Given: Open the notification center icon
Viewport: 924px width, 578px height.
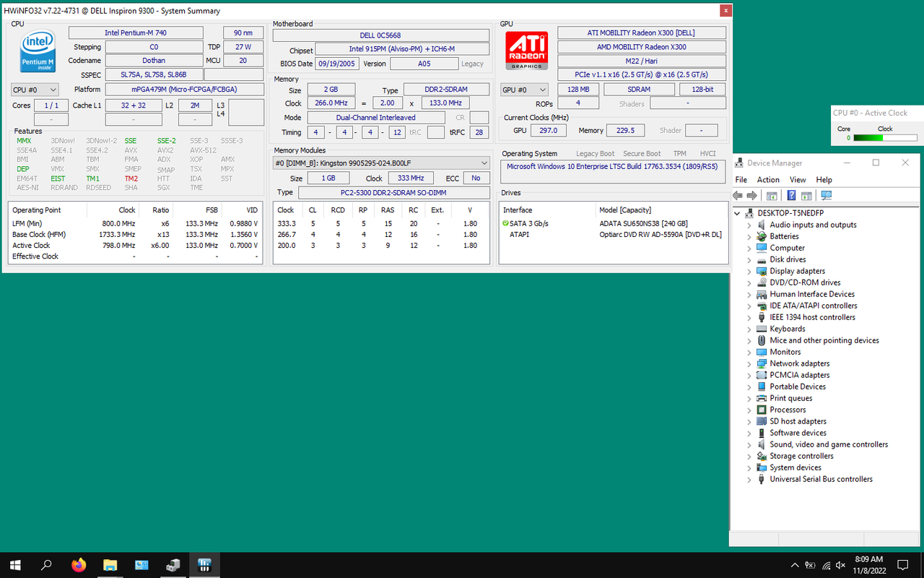Looking at the screenshot, I should coord(902,565).
